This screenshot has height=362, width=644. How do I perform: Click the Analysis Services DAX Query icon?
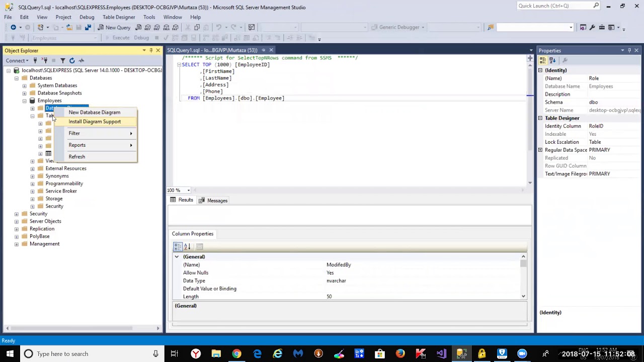[x=175, y=27]
